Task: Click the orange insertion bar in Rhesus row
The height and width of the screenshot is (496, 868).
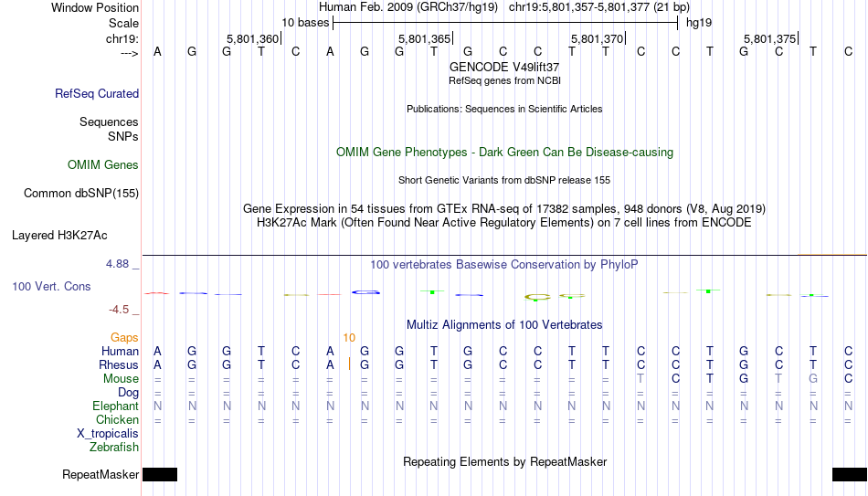Action: 349,364
